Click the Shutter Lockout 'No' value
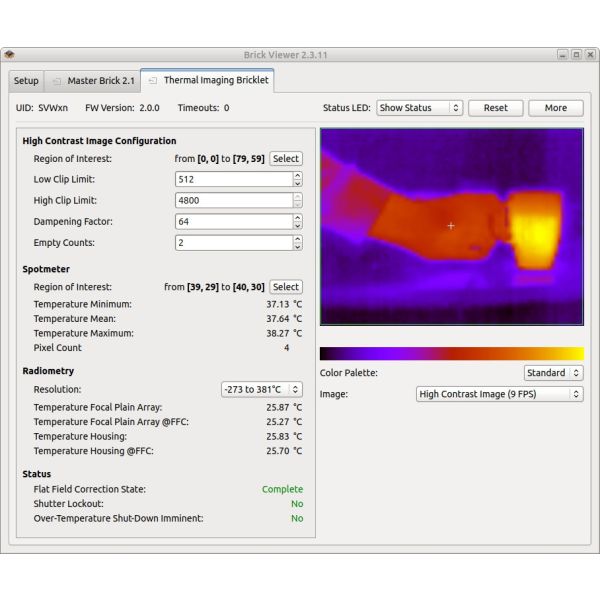 coord(297,504)
